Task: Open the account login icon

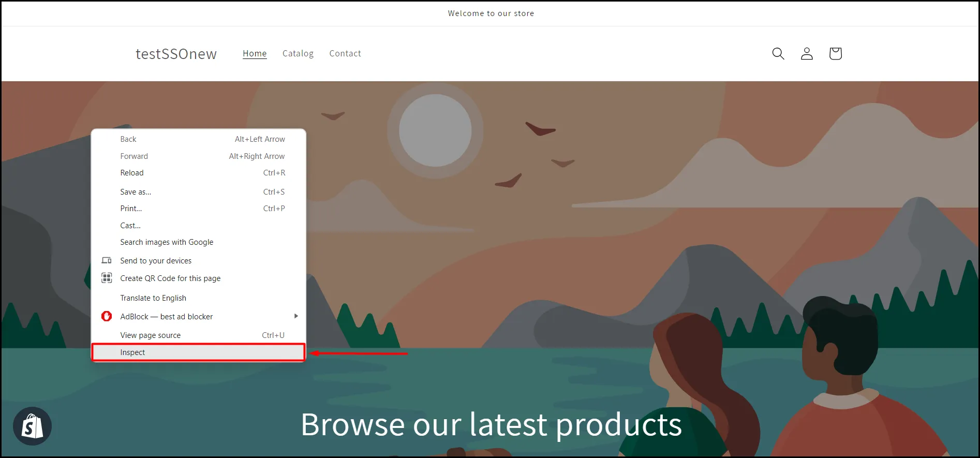Action: click(807, 53)
